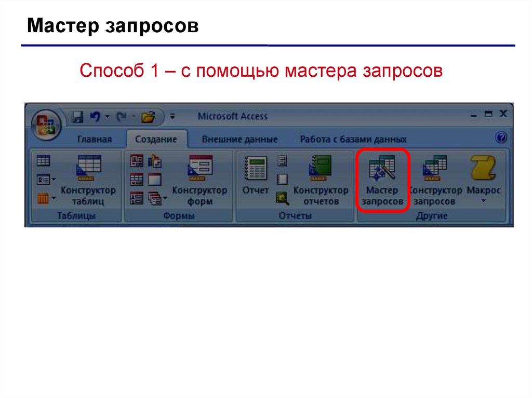
Task: Save using the floppy disk icon
Action: tap(78, 117)
